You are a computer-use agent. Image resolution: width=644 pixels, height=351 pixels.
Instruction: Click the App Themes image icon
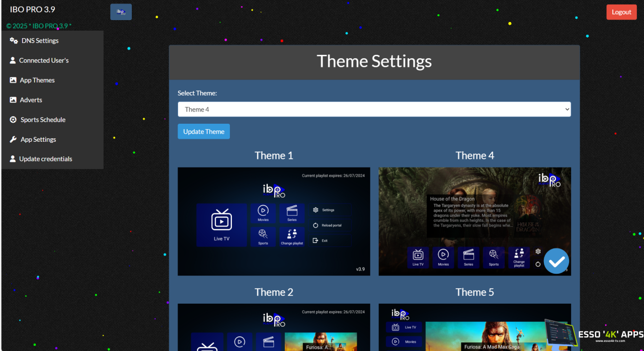tap(13, 80)
